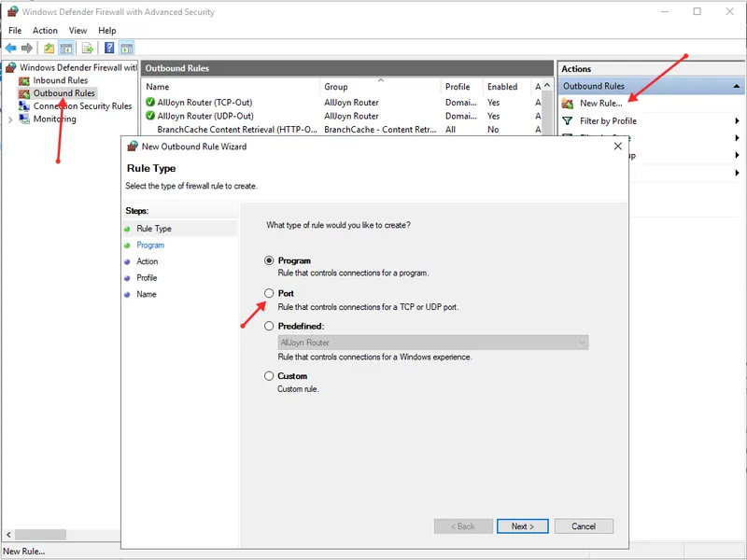This screenshot has height=560, width=747.
Task: Select the Custom rule radio button
Action: click(x=270, y=376)
